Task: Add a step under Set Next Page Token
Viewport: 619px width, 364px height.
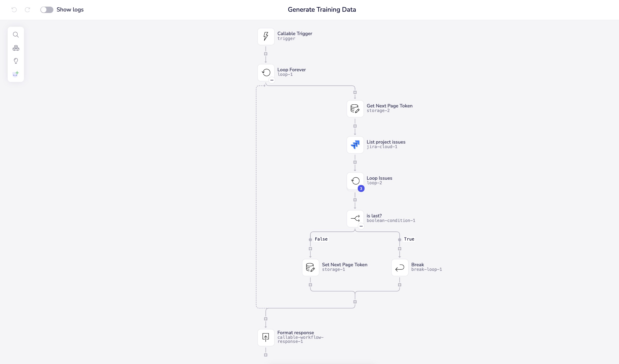Action: click(310, 285)
